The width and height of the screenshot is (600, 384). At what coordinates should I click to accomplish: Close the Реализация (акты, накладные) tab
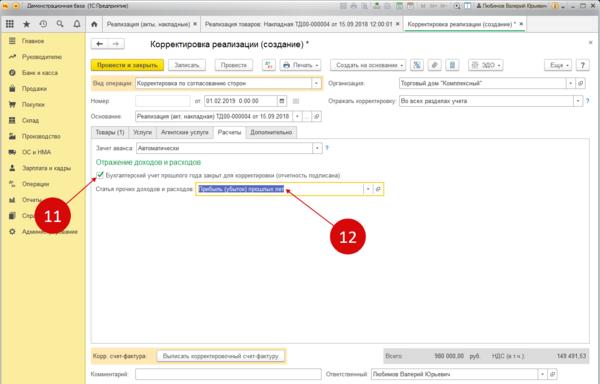point(195,24)
